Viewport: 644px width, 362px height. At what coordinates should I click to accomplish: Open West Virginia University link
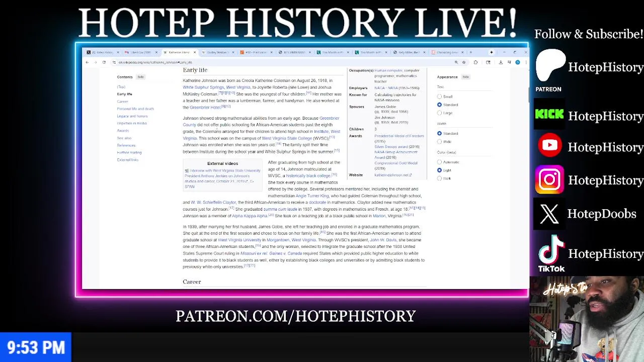coord(239,240)
